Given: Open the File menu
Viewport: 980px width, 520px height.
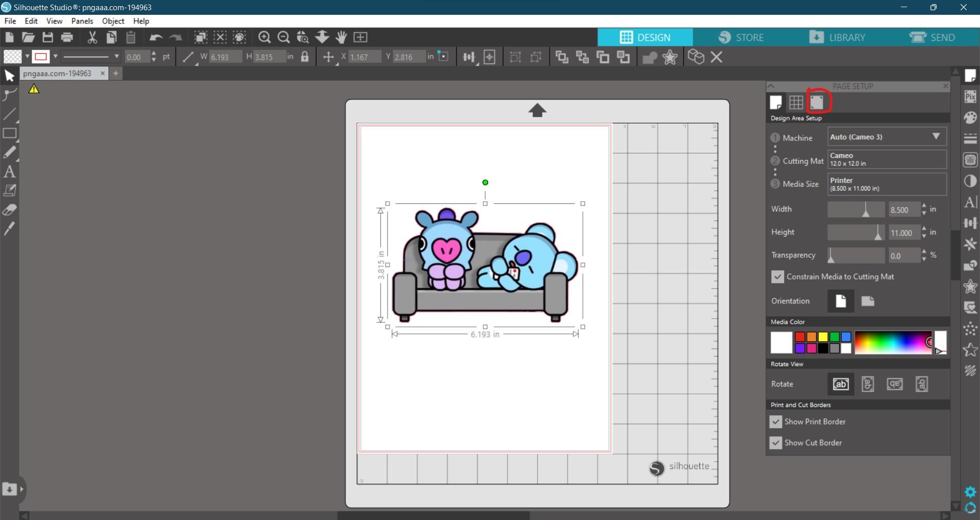Looking at the screenshot, I should point(10,21).
